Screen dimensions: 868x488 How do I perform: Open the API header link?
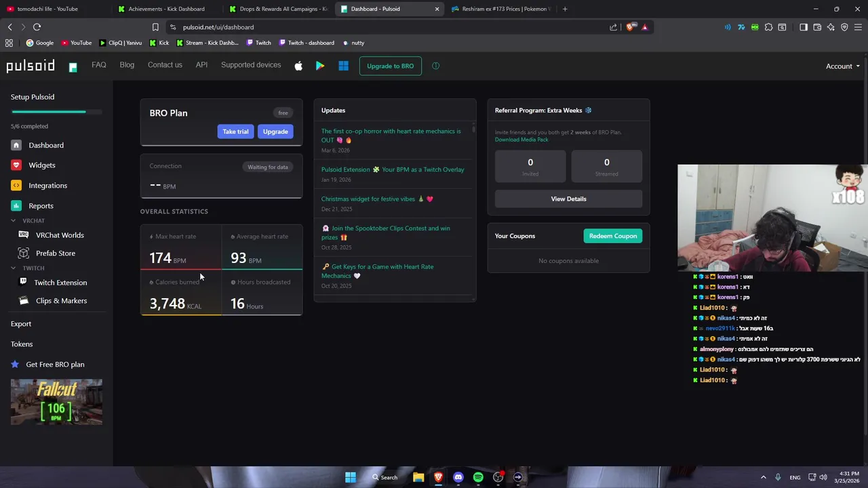[201, 65]
